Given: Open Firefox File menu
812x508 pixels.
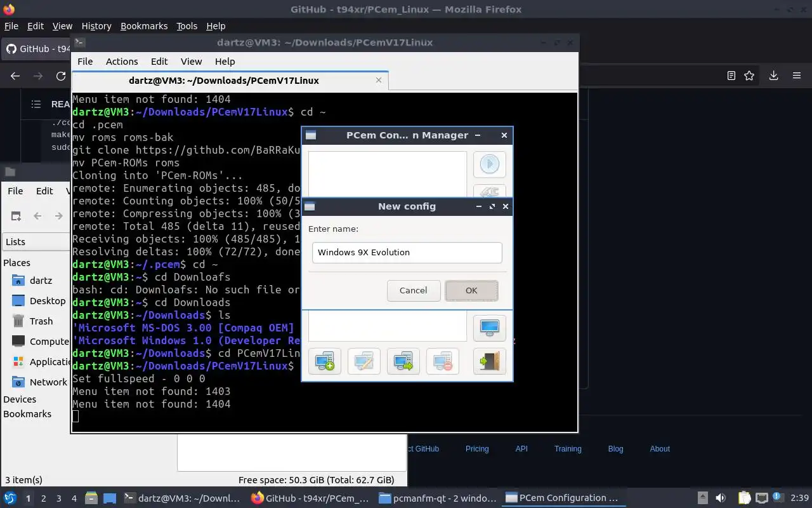Looking at the screenshot, I should [x=11, y=26].
